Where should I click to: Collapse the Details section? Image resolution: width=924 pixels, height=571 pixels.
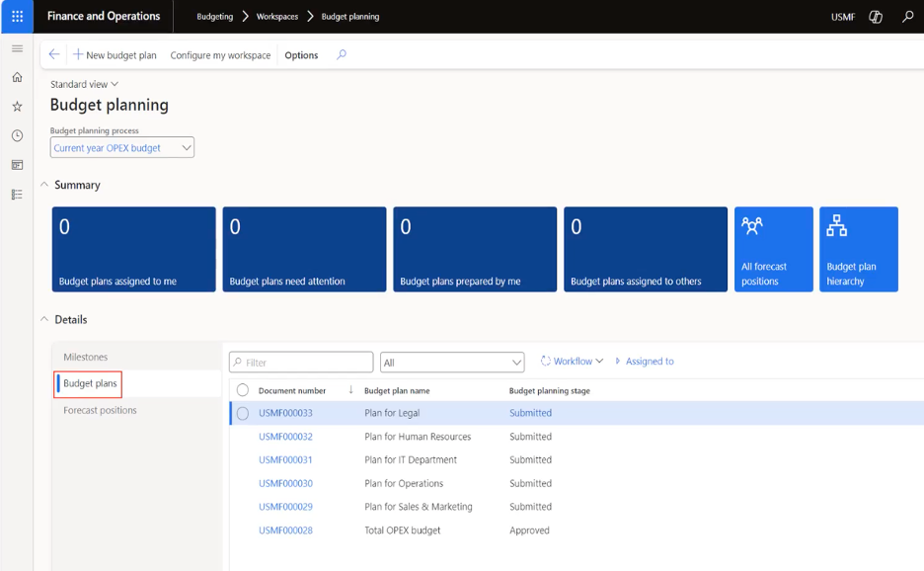44,319
